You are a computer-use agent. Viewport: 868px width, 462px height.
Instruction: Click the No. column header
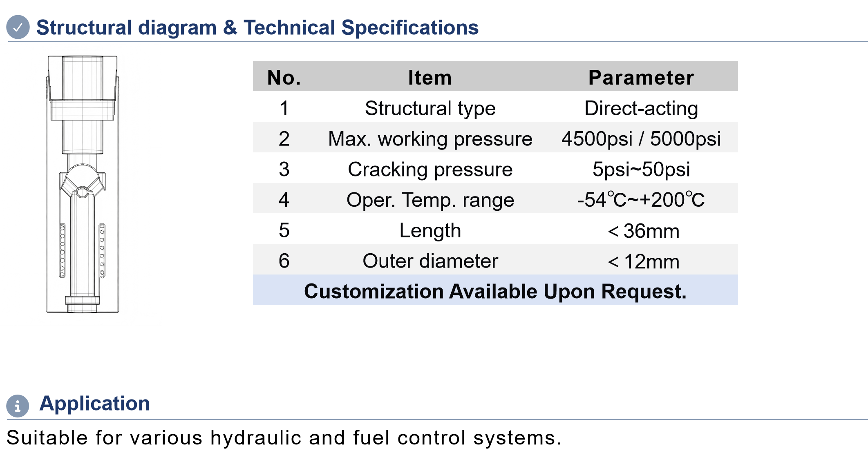pyautogui.click(x=284, y=77)
